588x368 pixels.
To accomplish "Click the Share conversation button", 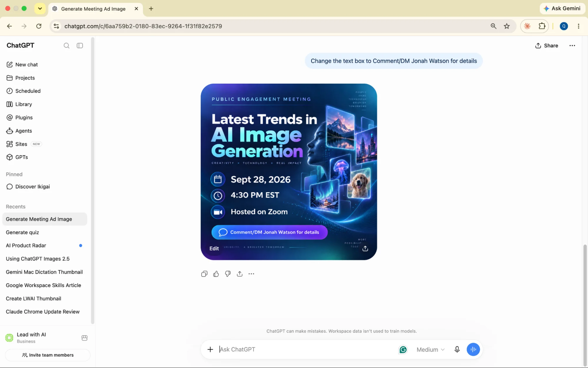I will [x=547, y=46].
